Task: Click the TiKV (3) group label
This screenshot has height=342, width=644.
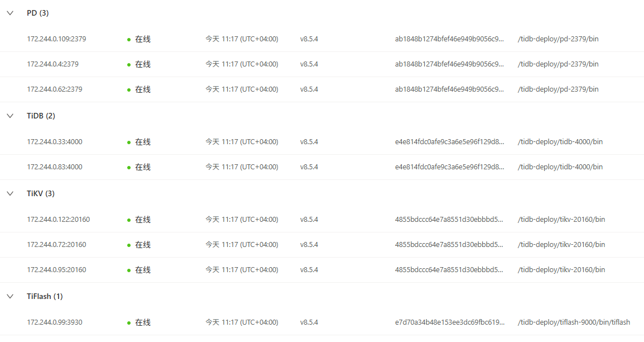Action: (x=41, y=193)
